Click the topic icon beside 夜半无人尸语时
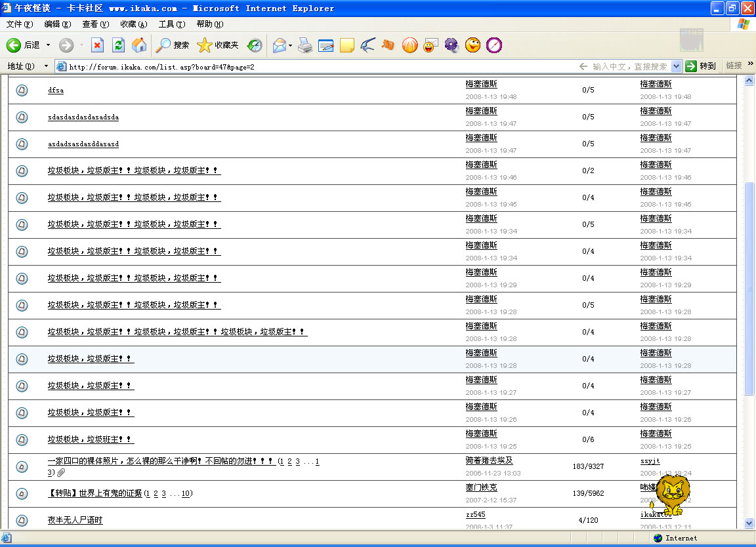The height and width of the screenshot is (547, 756). pyautogui.click(x=22, y=520)
